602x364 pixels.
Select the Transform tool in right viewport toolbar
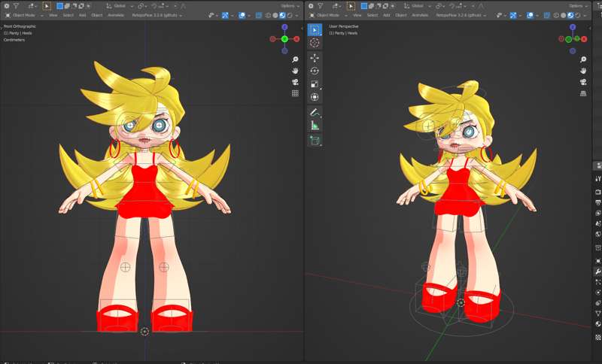click(315, 97)
